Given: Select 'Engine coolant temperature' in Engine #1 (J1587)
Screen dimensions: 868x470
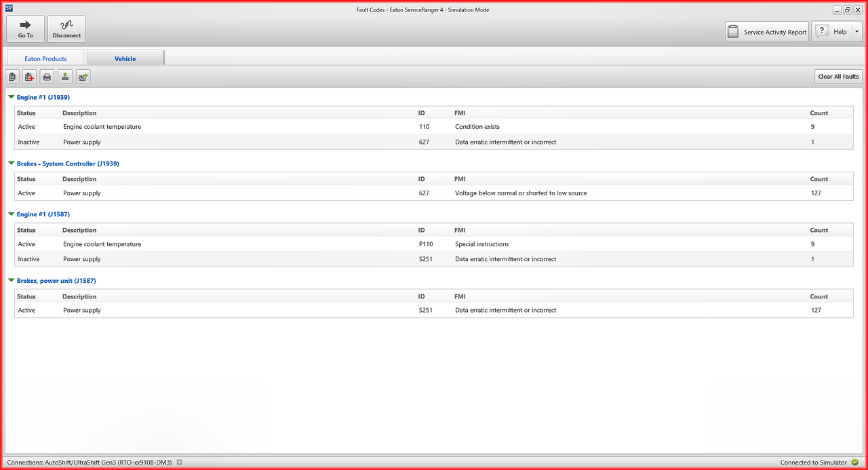Looking at the screenshot, I should click(x=102, y=244).
